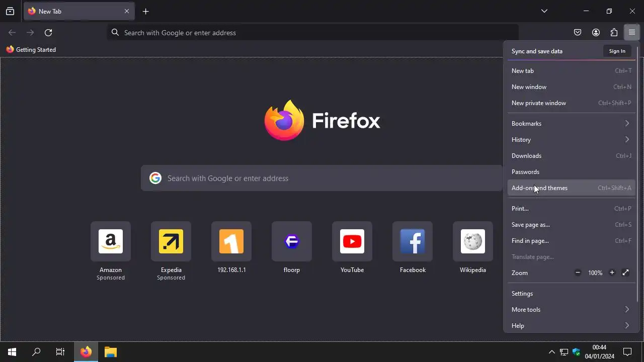Open a new tab with plus button
The width and height of the screenshot is (644, 362).
pos(145,11)
